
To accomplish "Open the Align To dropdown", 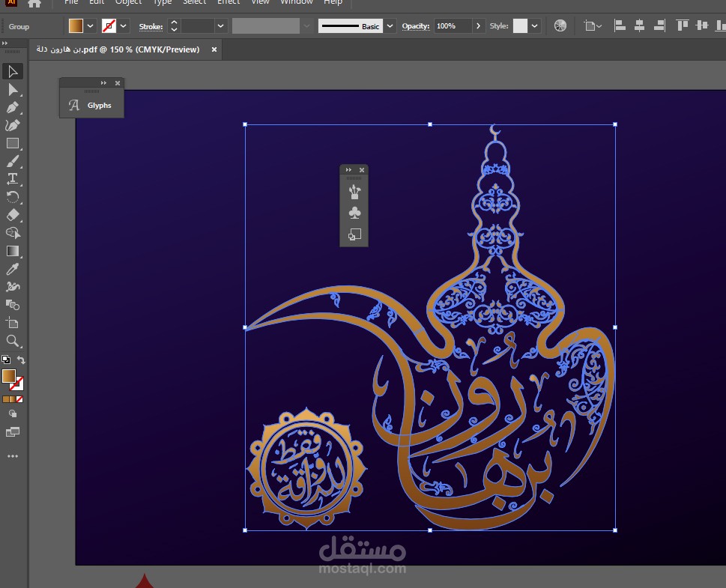I will click(593, 26).
